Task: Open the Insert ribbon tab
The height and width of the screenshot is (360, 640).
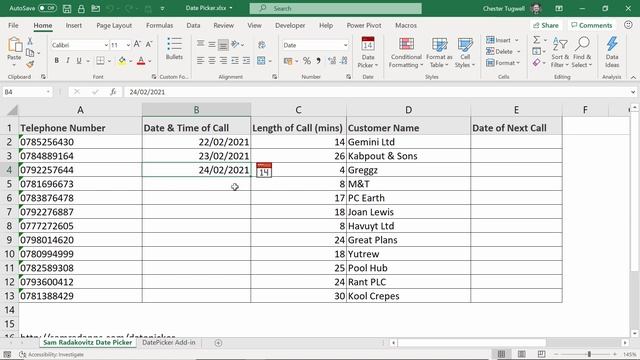Action: pyautogui.click(x=73, y=25)
